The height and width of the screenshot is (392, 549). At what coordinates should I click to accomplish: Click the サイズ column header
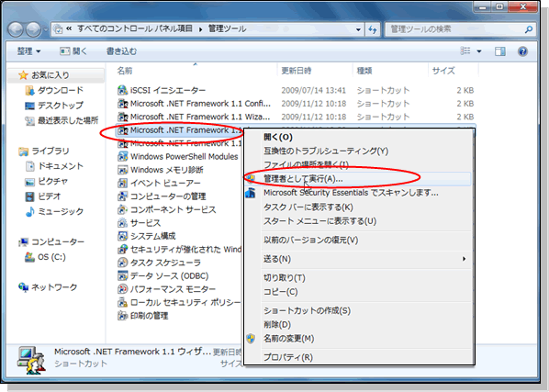pos(443,71)
